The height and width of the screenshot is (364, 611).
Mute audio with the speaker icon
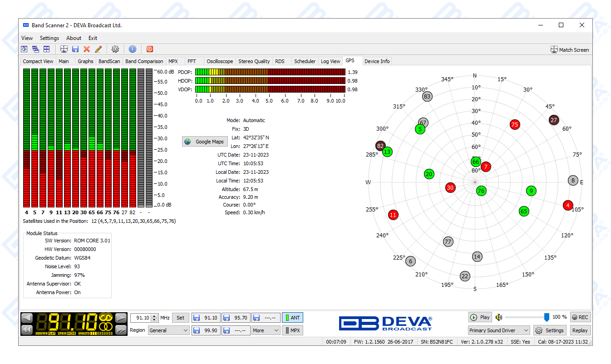499,317
